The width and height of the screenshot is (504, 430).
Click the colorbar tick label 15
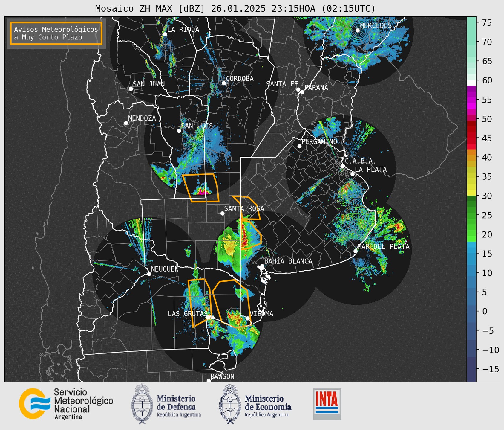point(487,254)
